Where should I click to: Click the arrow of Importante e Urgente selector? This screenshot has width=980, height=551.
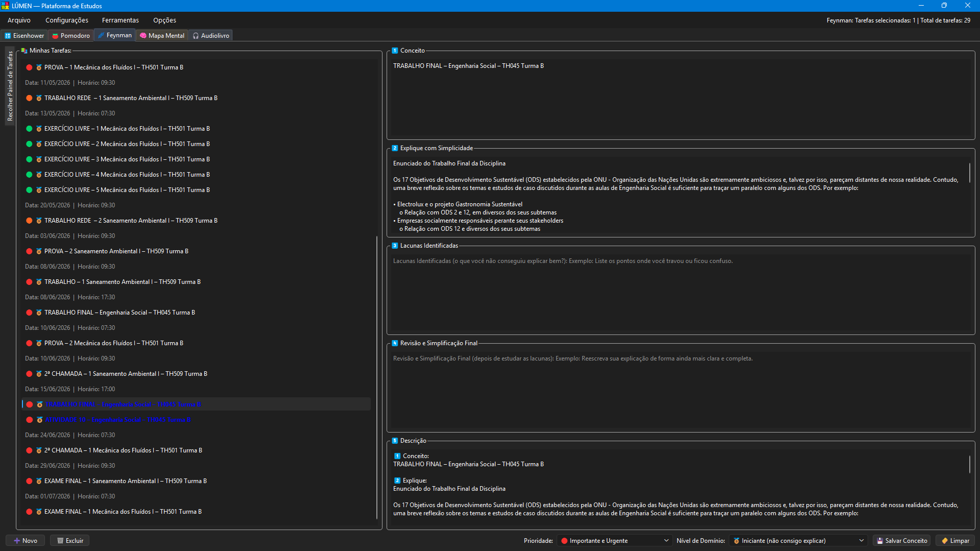pyautogui.click(x=666, y=541)
